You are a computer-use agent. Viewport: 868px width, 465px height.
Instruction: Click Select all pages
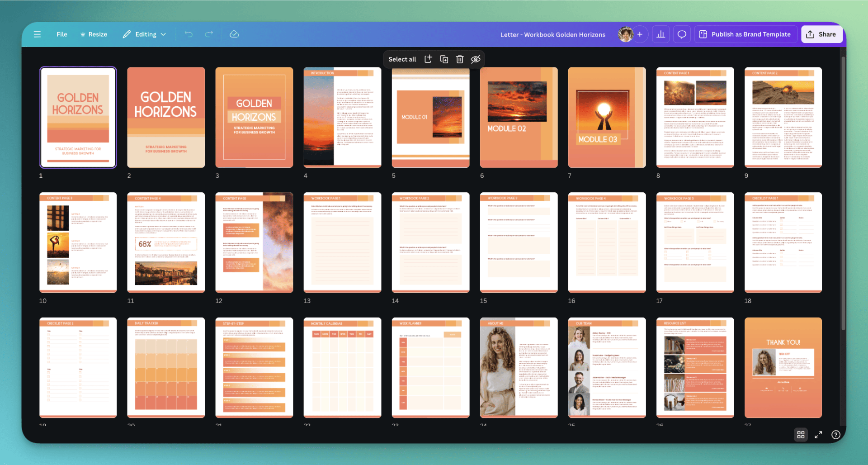click(x=402, y=59)
